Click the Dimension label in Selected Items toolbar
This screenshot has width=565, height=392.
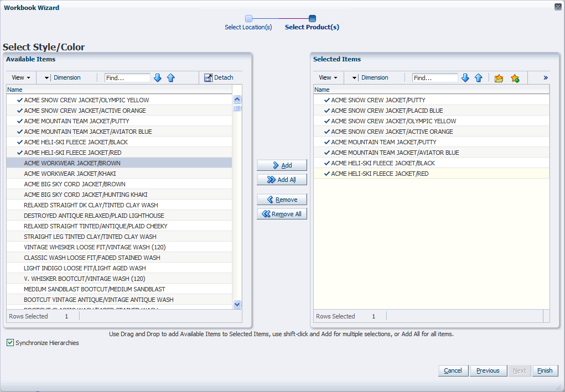(375, 77)
